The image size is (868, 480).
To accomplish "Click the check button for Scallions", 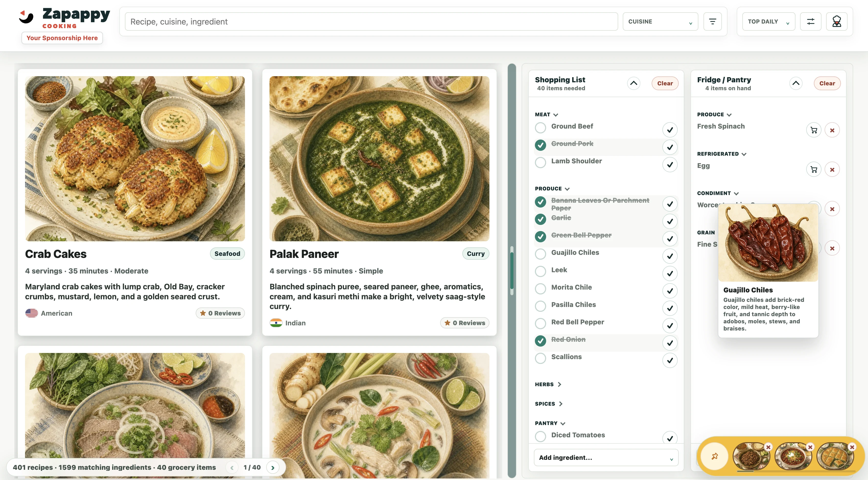I will tap(670, 360).
